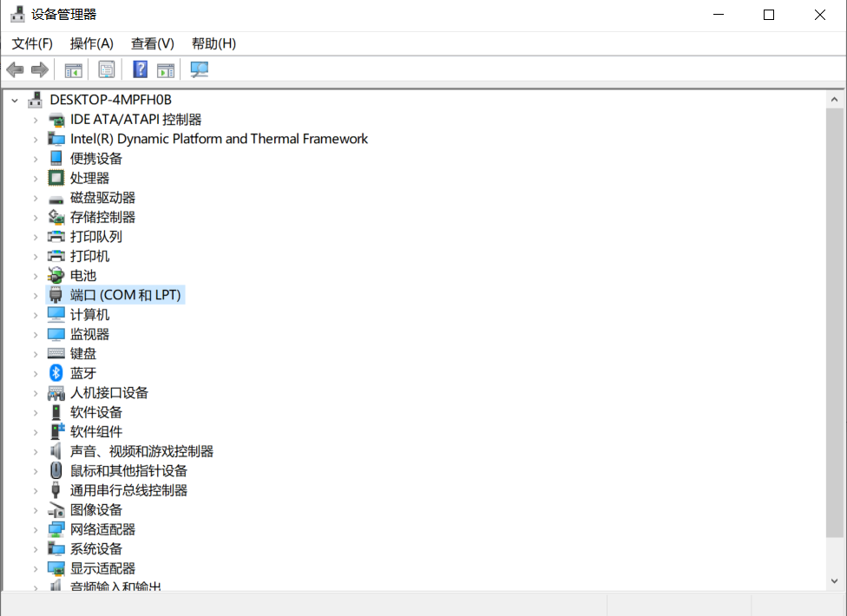This screenshot has height=616, width=847.
Task: Select the 监视器 row label
Action: (89, 334)
